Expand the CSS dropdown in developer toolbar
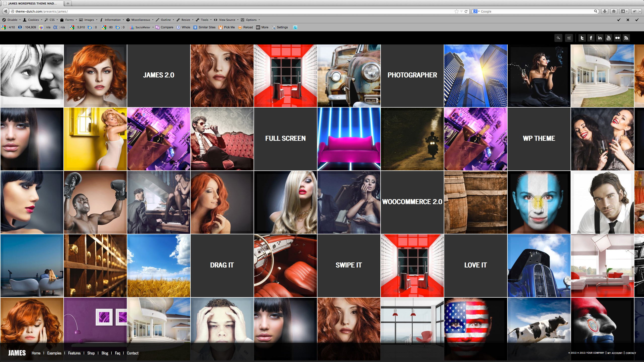This screenshot has width=644, height=362. 57,20
